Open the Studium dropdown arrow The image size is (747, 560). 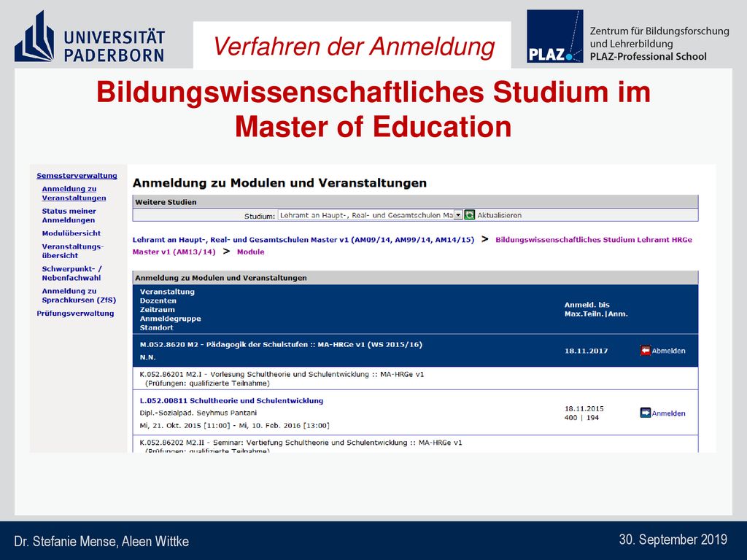pyautogui.click(x=458, y=215)
